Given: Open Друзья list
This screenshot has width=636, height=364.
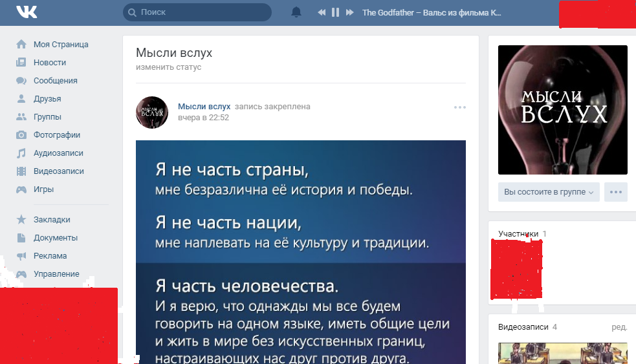Looking at the screenshot, I should (x=47, y=98).
